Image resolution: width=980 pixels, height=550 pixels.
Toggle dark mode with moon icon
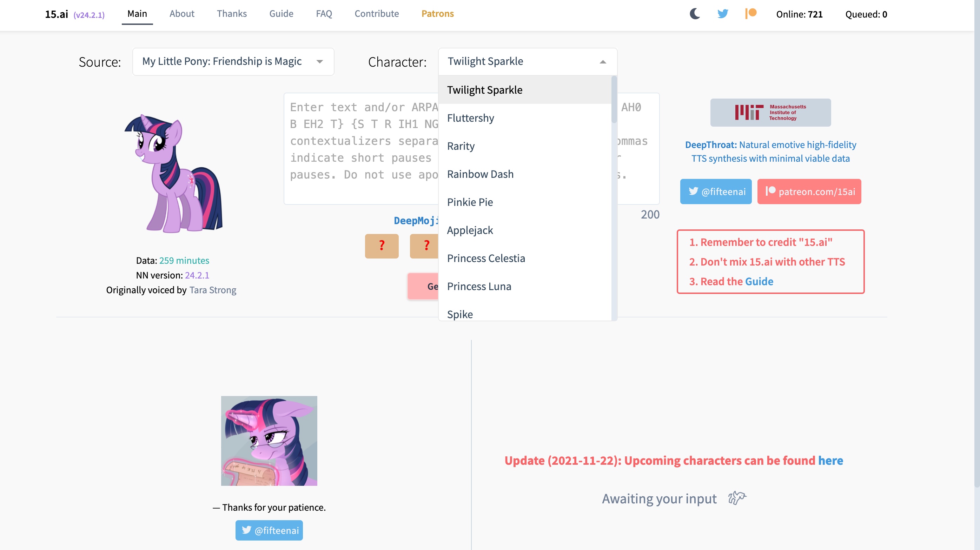pyautogui.click(x=695, y=14)
